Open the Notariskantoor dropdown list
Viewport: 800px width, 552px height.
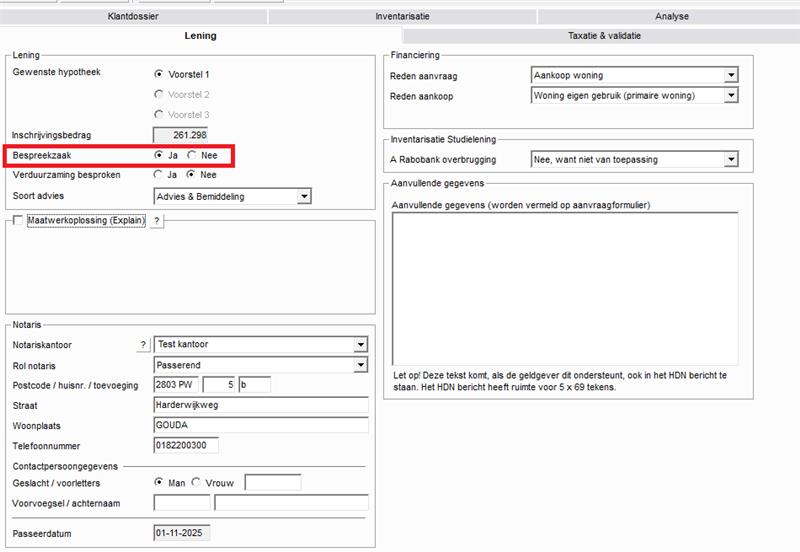click(x=360, y=345)
